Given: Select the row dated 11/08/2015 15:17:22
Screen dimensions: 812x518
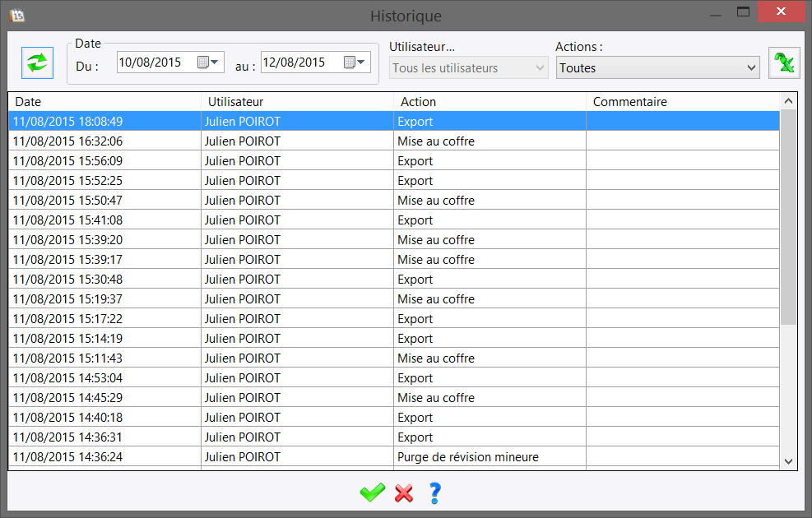Looking at the screenshot, I should [394, 318].
